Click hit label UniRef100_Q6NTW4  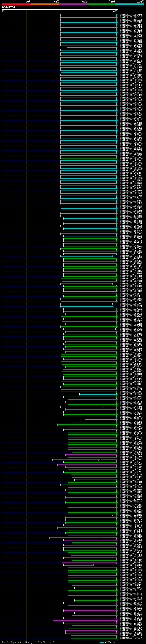click(131, 191)
